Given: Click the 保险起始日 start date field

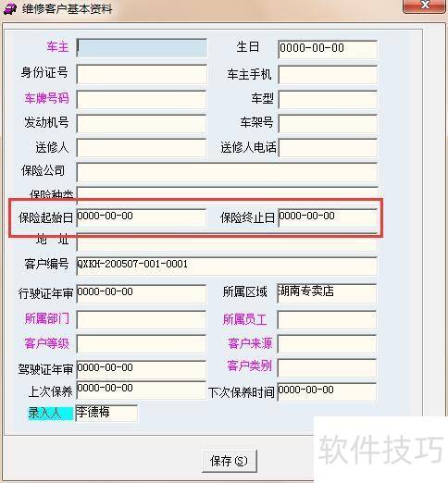Looking at the screenshot, I should coord(142,217).
